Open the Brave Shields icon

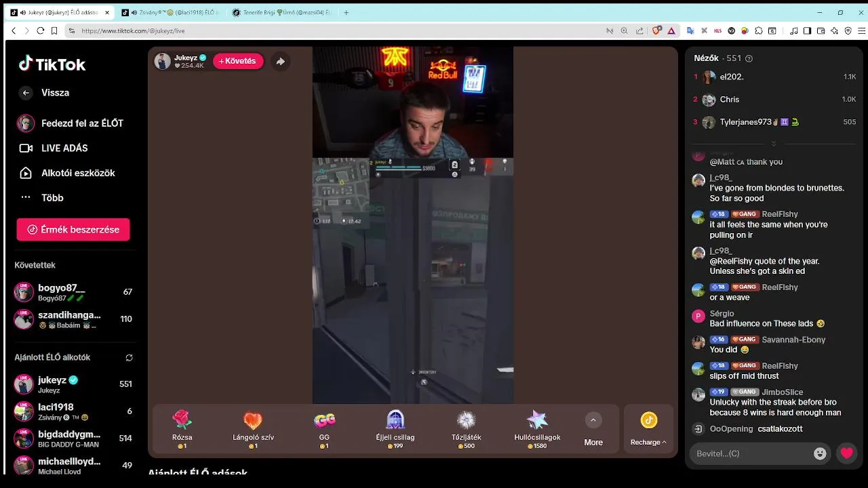coord(656,30)
